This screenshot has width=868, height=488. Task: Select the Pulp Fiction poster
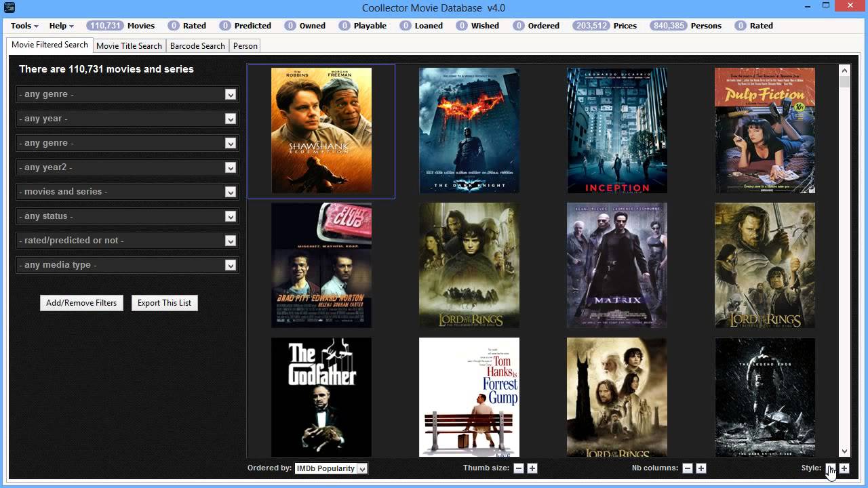tap(765, 131)
